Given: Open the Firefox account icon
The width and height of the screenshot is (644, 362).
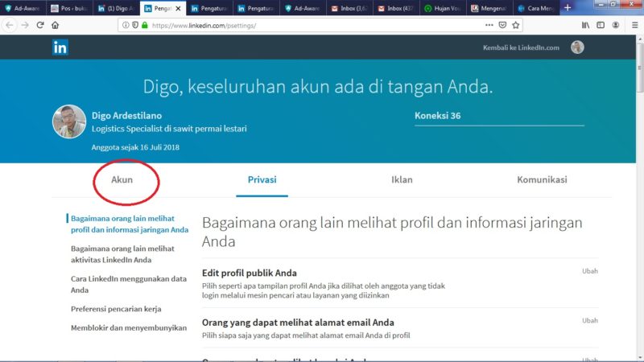Looking at the screenshot, I should (x=616, y=25).
